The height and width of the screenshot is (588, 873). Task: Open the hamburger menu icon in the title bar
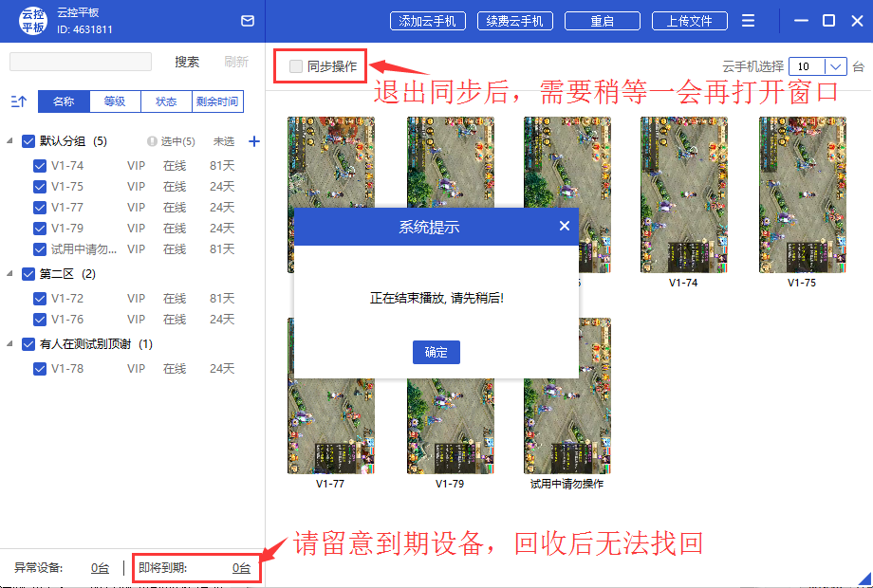click(x=749, y=21)
